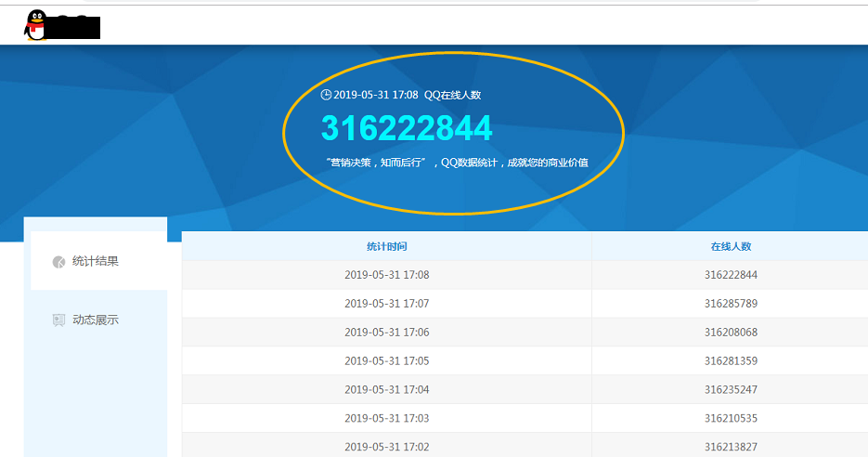Open the 统计结果 sidebar tab
The width and height of the screenshot is (868, 457).
point(98,260)
